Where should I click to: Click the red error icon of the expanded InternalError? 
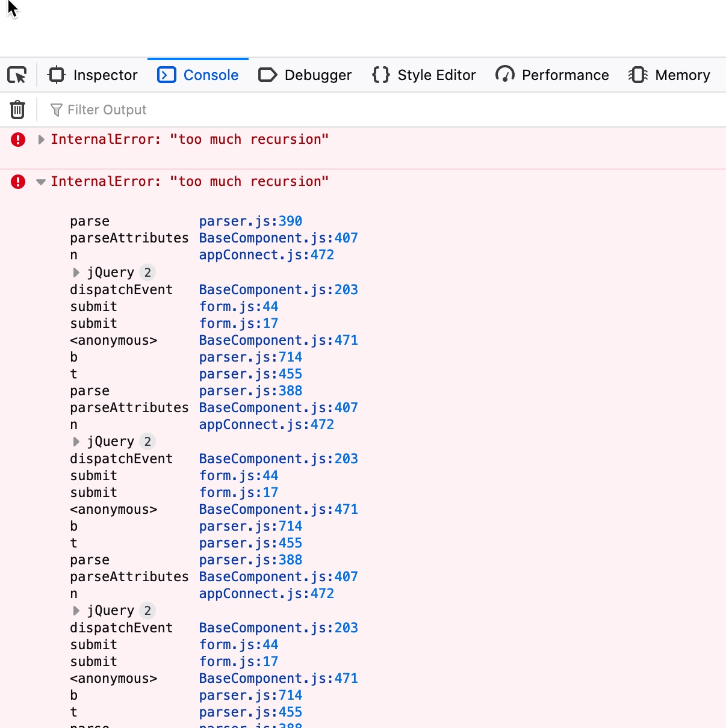click(18, 182)
